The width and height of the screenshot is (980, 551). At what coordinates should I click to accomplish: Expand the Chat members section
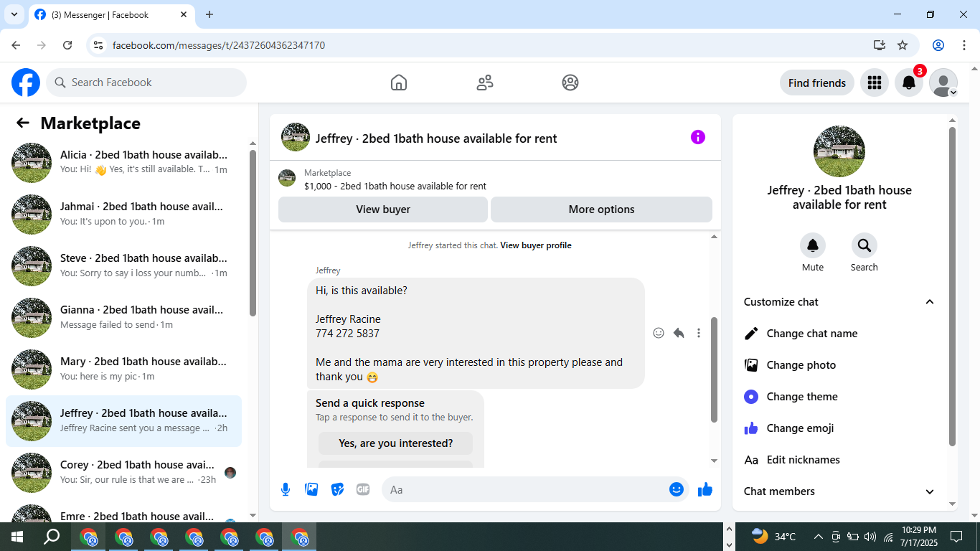click(x=930, y=491)
